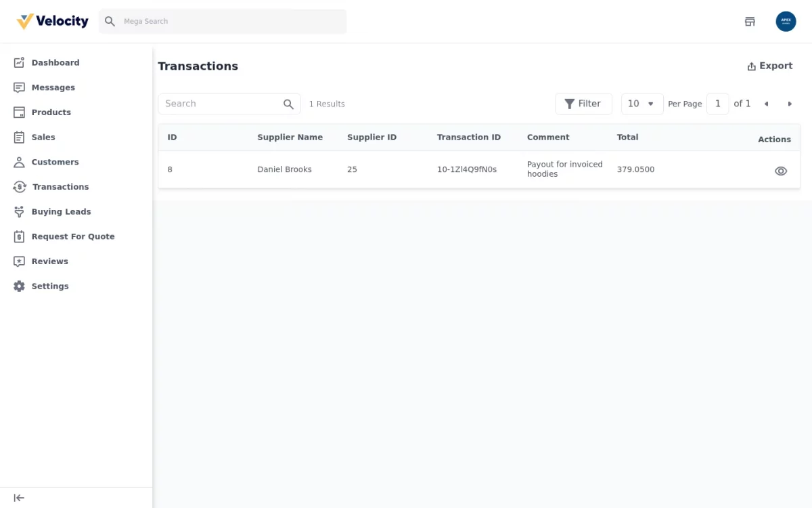Click total value 379.0500

[x=635, y=169]
